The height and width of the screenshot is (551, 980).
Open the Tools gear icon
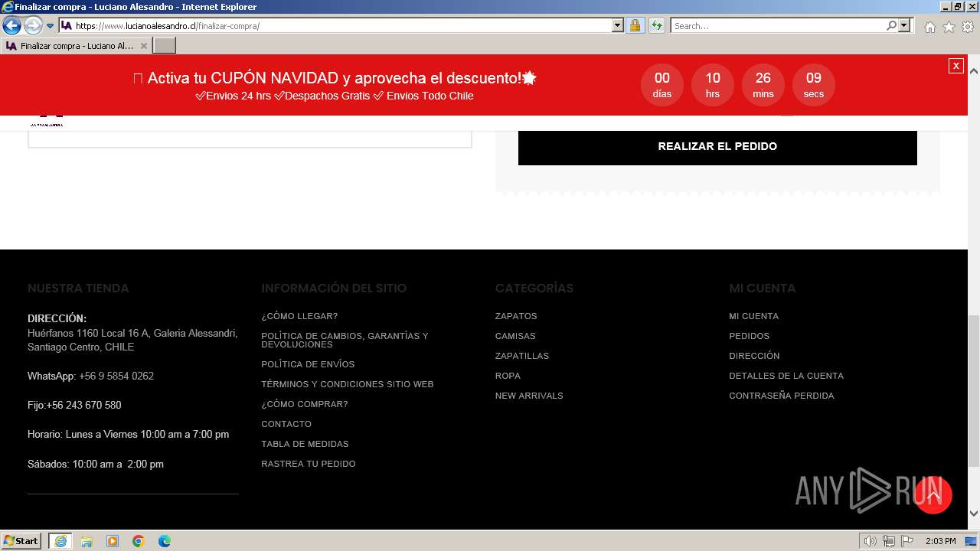(x=968, y=27)
